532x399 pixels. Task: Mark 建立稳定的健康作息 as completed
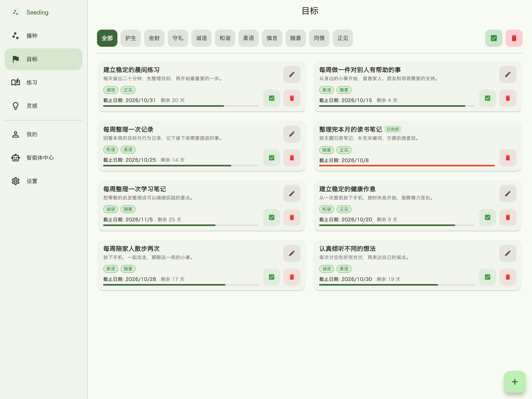coord(487,218)
